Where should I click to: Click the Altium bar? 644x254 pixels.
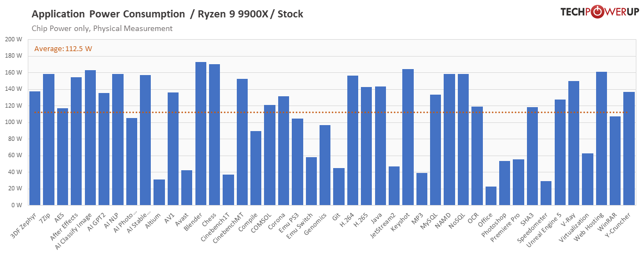[x=159, y=193]
